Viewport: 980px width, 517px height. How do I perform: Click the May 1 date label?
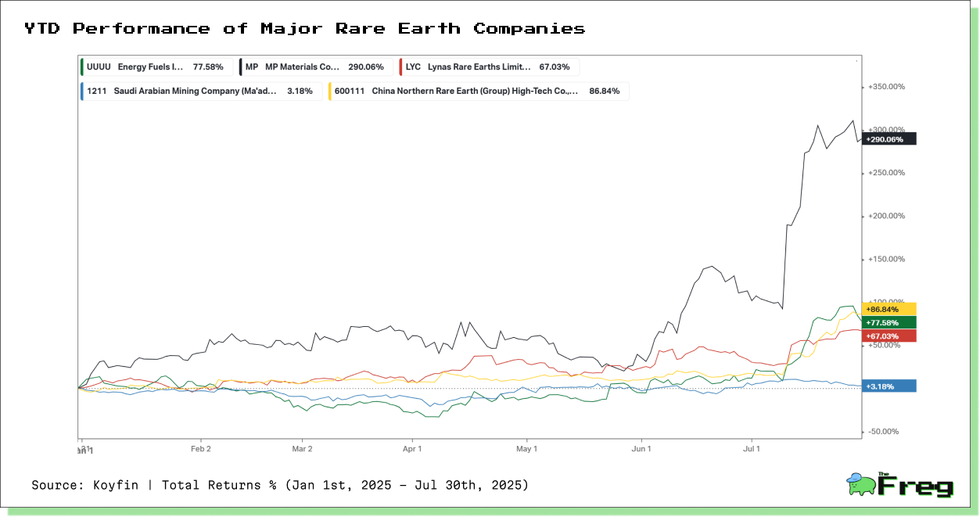[527, 449]
